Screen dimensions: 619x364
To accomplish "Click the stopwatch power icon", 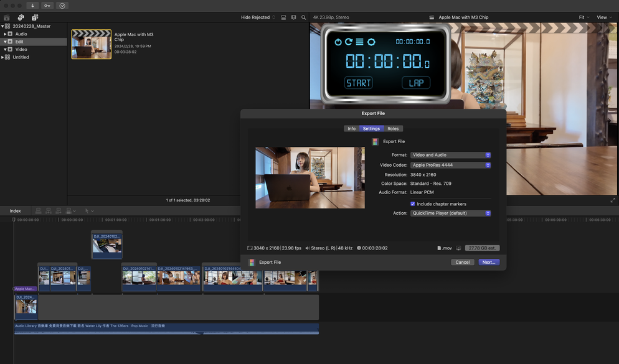I will click(x=338, y=42).
